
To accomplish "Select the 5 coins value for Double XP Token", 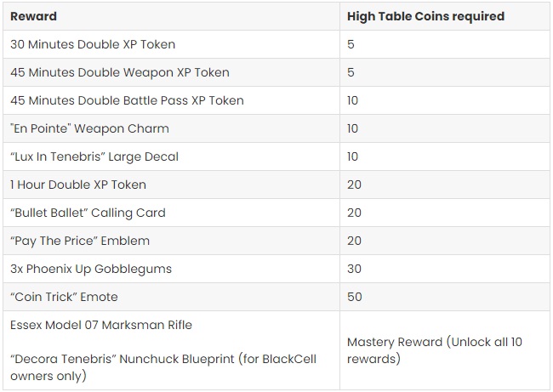I will (x=351, y=44).
